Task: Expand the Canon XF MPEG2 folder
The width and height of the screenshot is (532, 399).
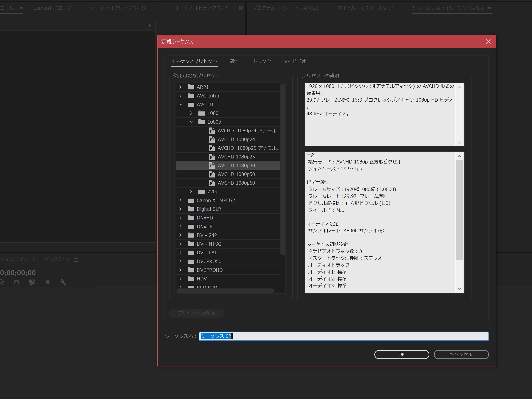Action: pos(180,200)
